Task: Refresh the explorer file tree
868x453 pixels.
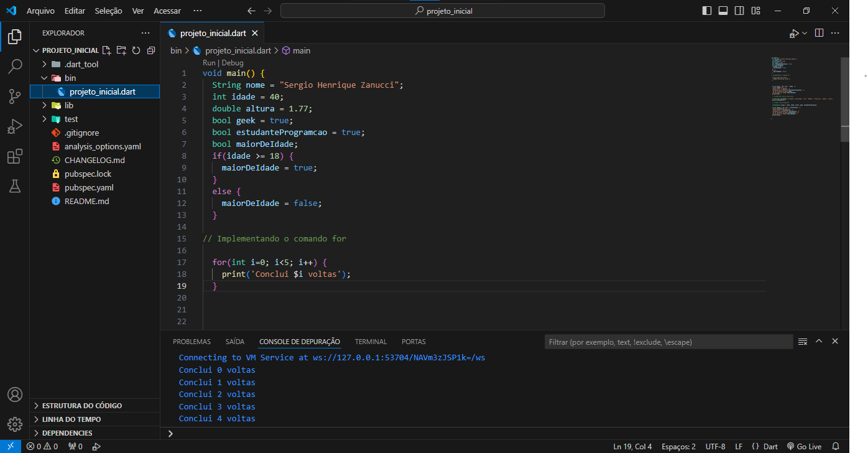Action: [136, 50]
